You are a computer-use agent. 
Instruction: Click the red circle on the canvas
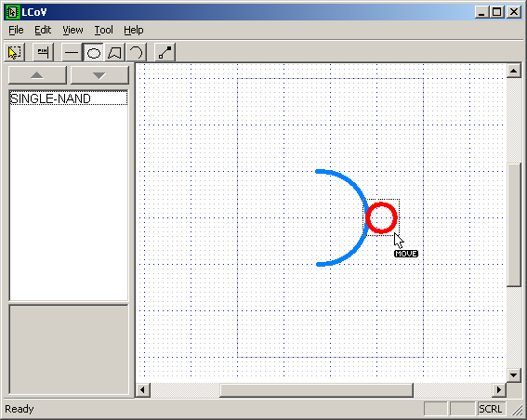point(381,217)
